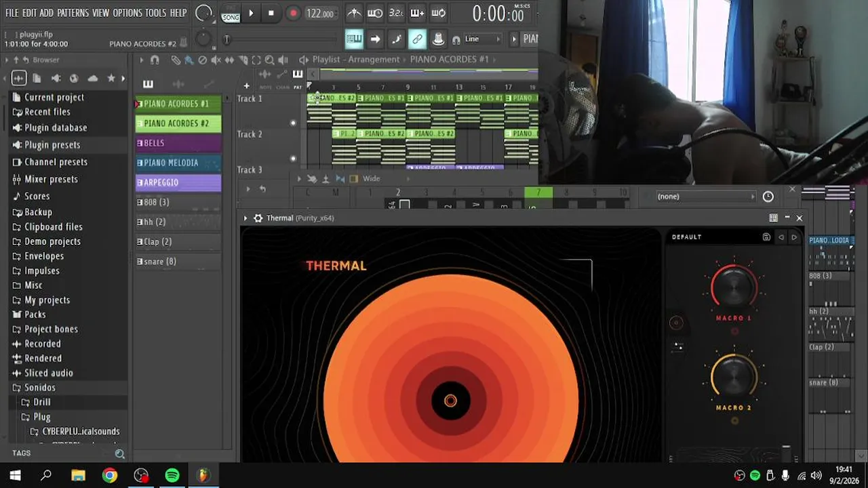
Task: Toggle the metronome icon
Action: [x=353, y=13]
